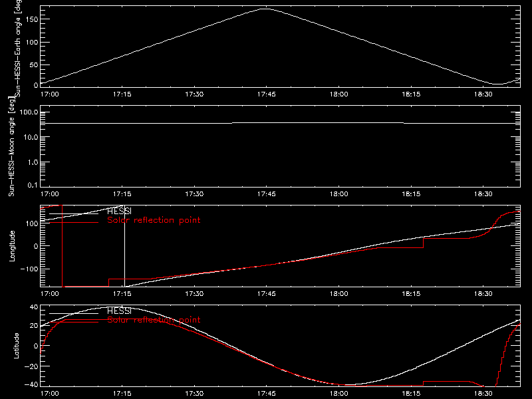Screen dimensions: 532x399
Task: Select Solar reflection point label in Longitude plot
Action: coord(154,220)
